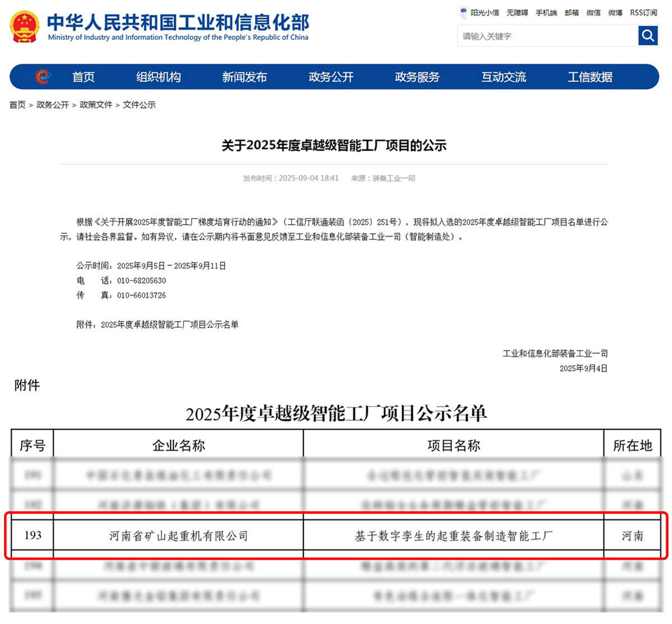The width and height of the screenshot is (672, 624).
Task: Focus the 请输入关键字 search field
Action: (x=547, y=36)
